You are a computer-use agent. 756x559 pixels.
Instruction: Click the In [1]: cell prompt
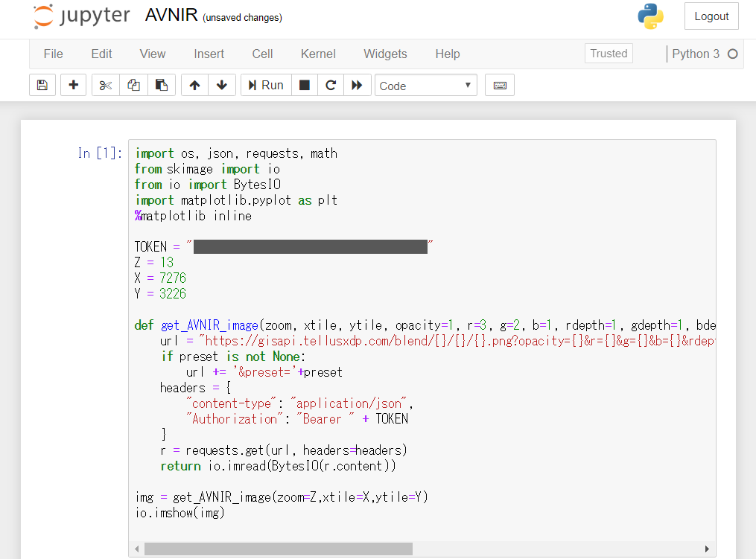pos(100,153)
